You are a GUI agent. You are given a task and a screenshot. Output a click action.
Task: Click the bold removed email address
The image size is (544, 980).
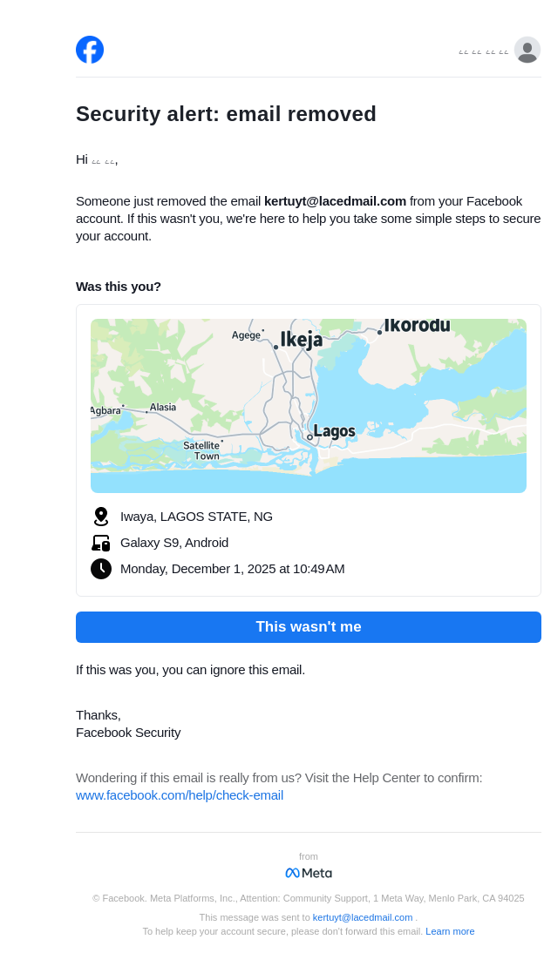(x=335, y=201)
